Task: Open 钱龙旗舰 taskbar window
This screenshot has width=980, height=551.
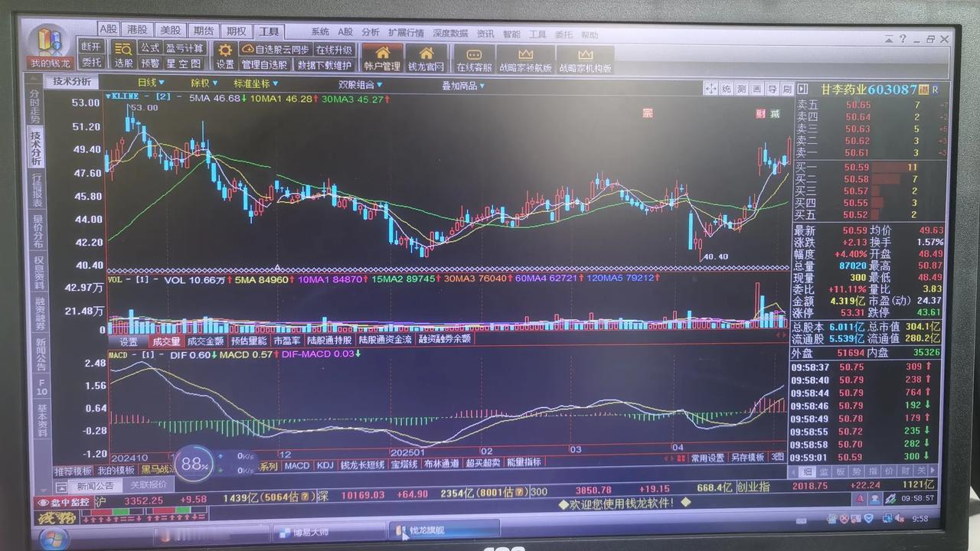Action: coord(444,530)
